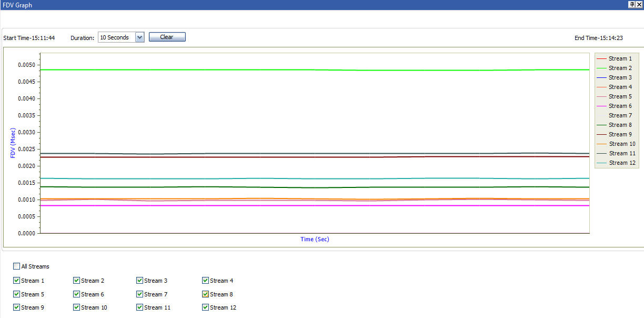Uncheck the Stream 12 checkbox
Viewport: 644px width, 318px height.
(x=206, y=307)
